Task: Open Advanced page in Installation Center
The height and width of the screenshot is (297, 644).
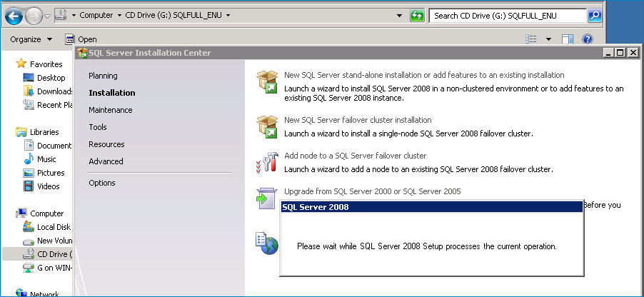Action: pos(106,161)
